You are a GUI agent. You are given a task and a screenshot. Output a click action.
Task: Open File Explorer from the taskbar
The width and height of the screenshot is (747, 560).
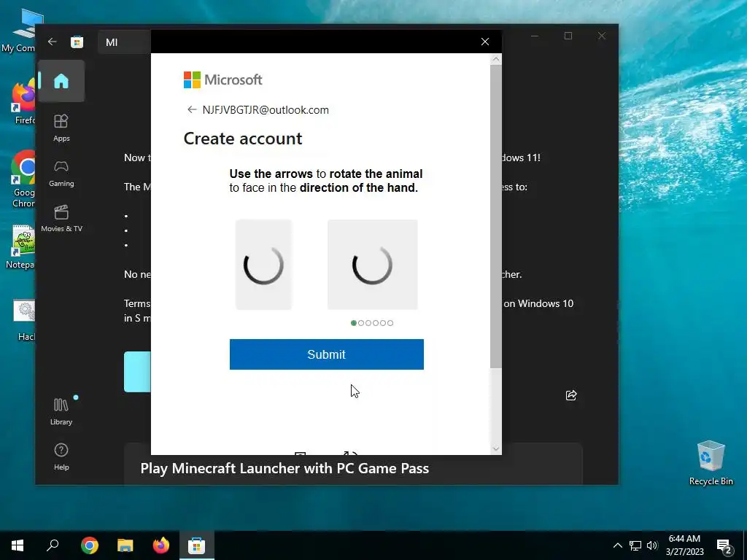pos(125,545)
